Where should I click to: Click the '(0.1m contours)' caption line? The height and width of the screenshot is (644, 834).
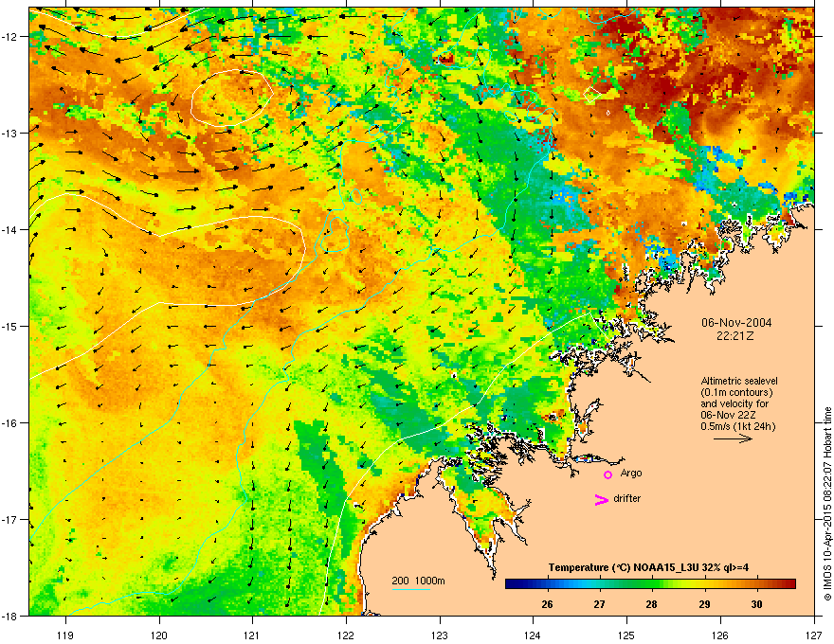click(736, 393)
